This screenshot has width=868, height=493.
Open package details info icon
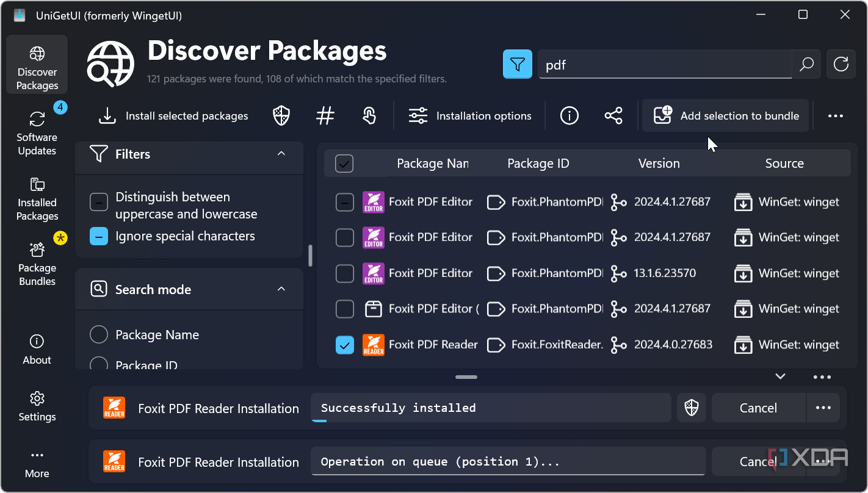[x=570, y=115]
